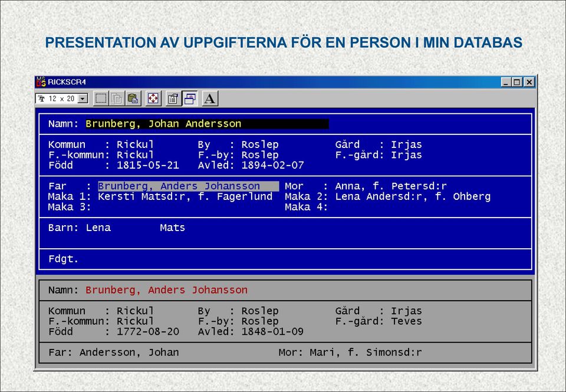Click the red name Brunberg, Anders Johansson
Screen dimensions: 566x392
click(x=166, y=290)
